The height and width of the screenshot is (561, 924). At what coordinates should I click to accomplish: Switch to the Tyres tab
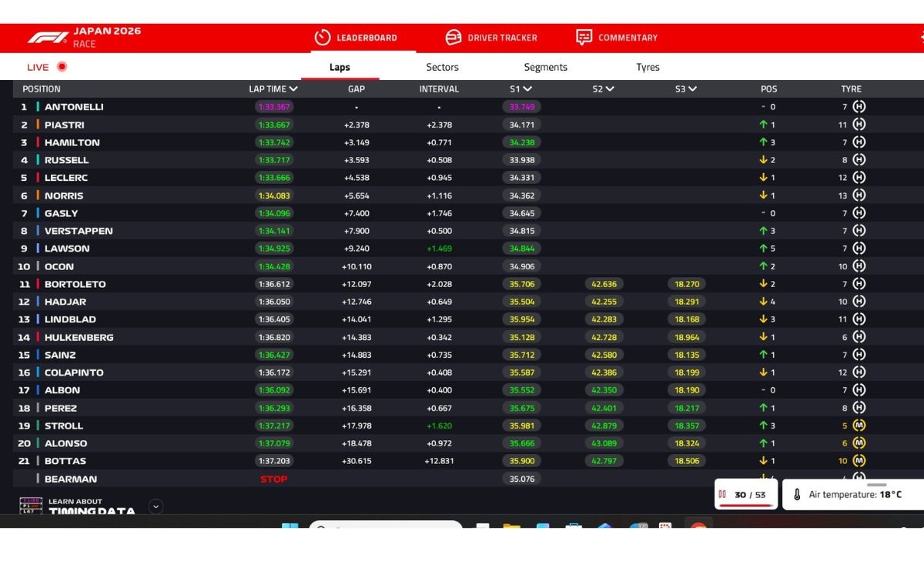(648, 67)
